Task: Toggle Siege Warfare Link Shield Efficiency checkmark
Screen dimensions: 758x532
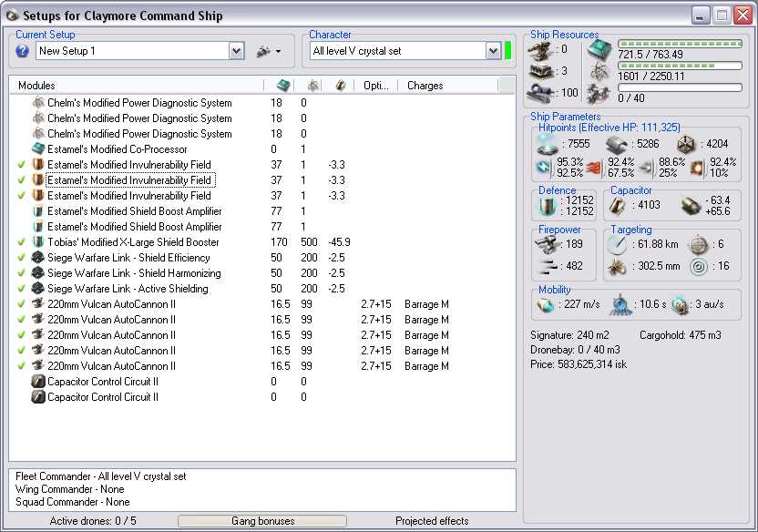Action: pos(21,258)
